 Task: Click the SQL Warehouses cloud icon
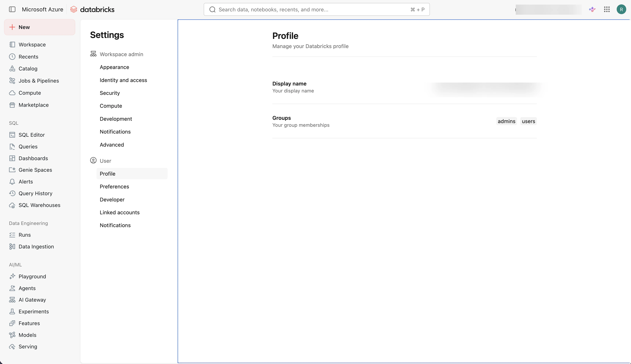tap(12, 205)
